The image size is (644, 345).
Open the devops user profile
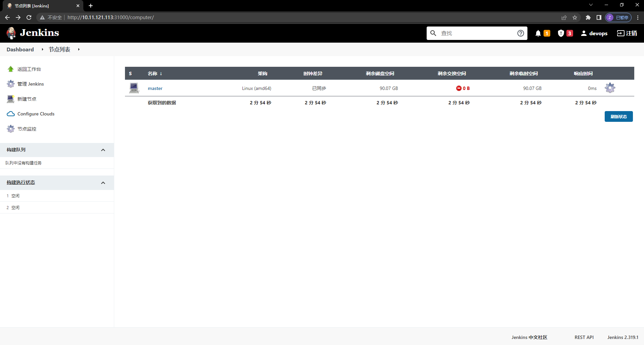(x=594, y=33)
